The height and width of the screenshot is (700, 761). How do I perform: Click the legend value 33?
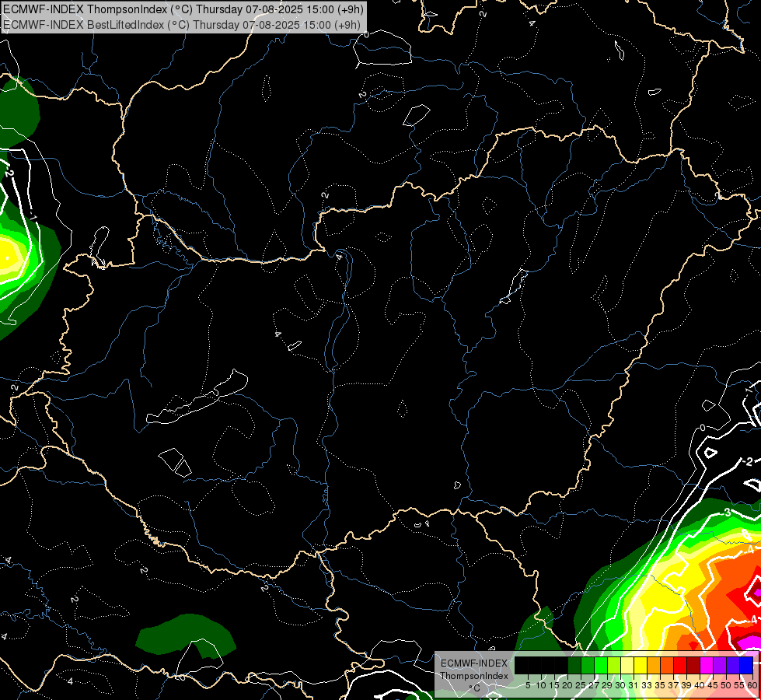click(x=647, y=685)
